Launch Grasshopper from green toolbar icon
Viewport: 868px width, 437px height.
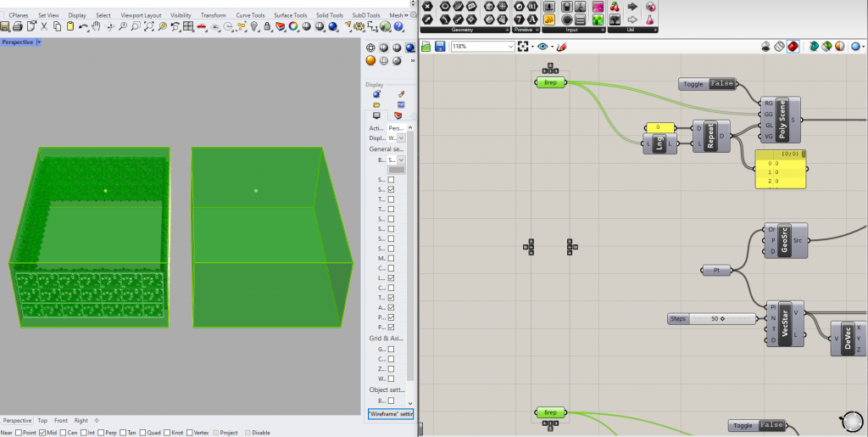386,26
